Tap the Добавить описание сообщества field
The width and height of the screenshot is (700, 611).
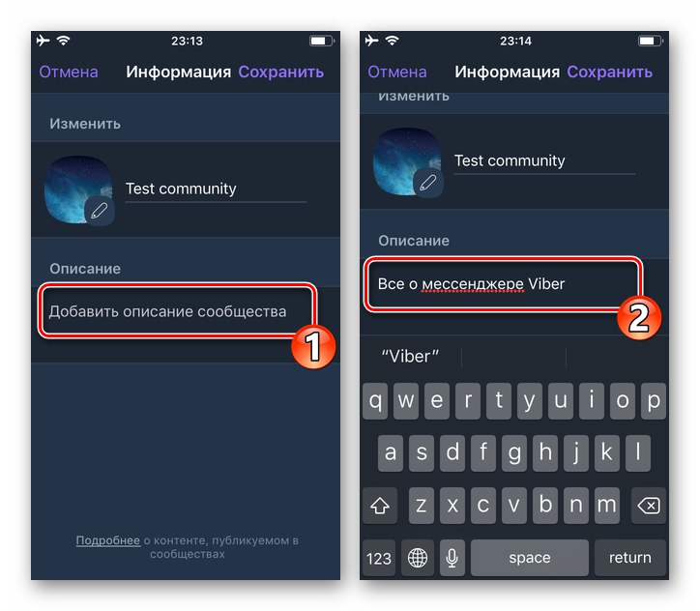point(177,311)
